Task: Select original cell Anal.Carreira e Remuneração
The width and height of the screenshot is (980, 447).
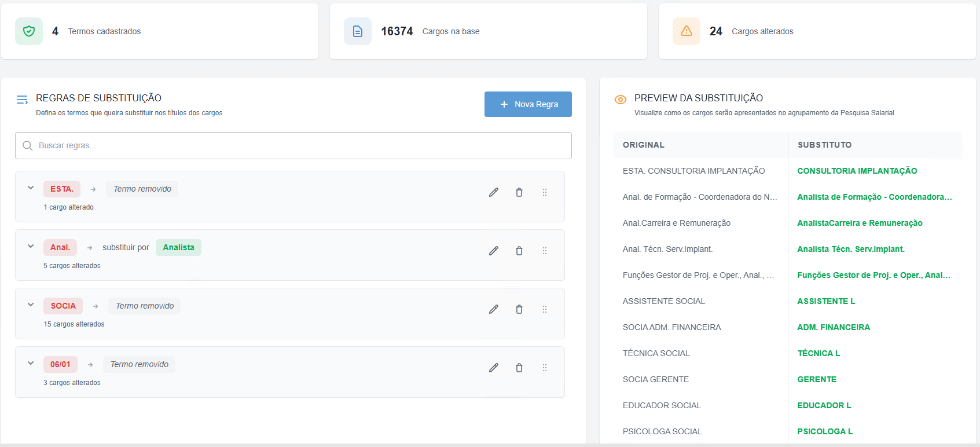Action: (677, 223)
